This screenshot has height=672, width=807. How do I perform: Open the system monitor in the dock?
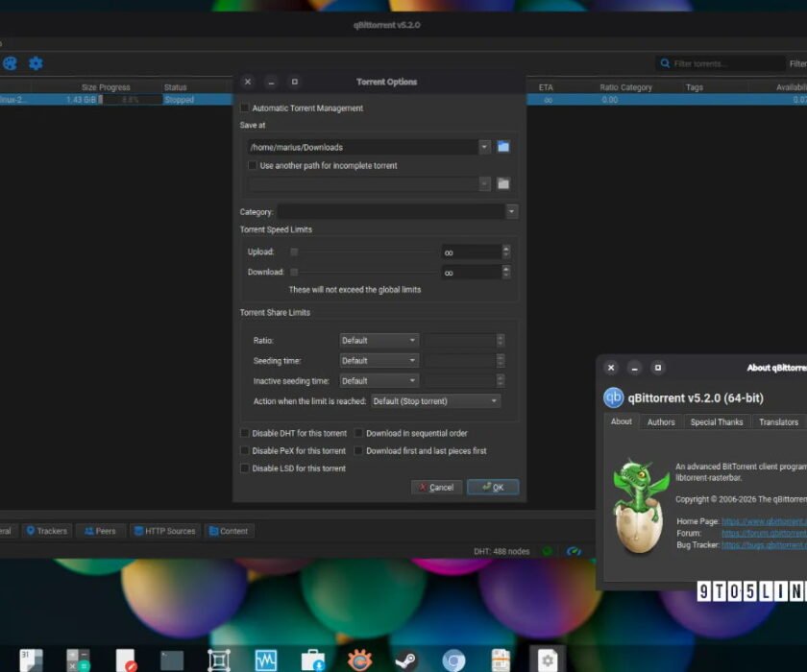[x=265, y=660]
